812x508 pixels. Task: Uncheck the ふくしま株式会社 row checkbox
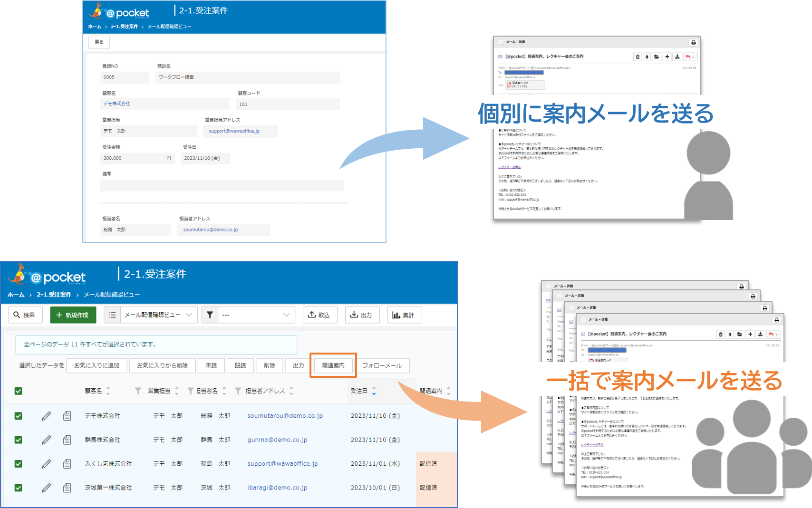coord(18,463)
